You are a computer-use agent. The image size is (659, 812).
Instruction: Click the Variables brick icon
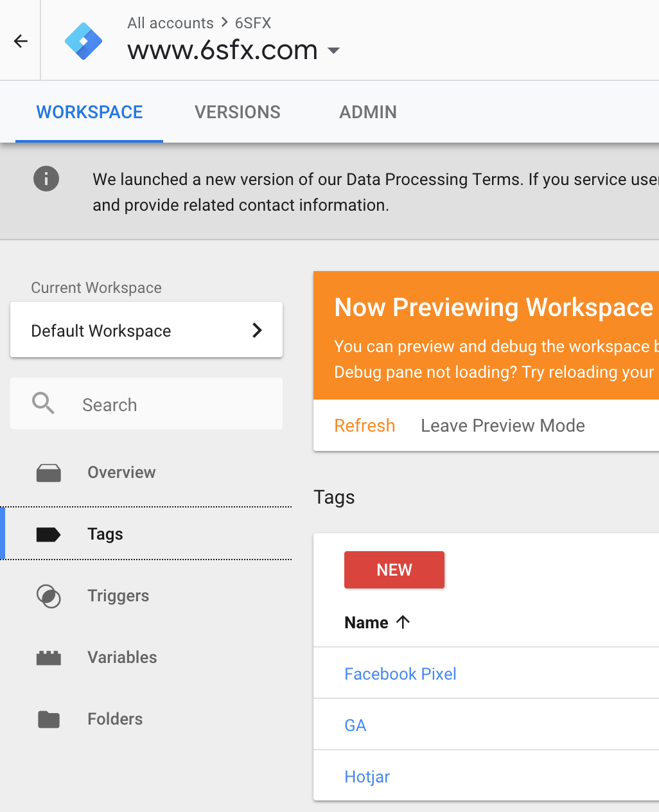pos(49,658)
